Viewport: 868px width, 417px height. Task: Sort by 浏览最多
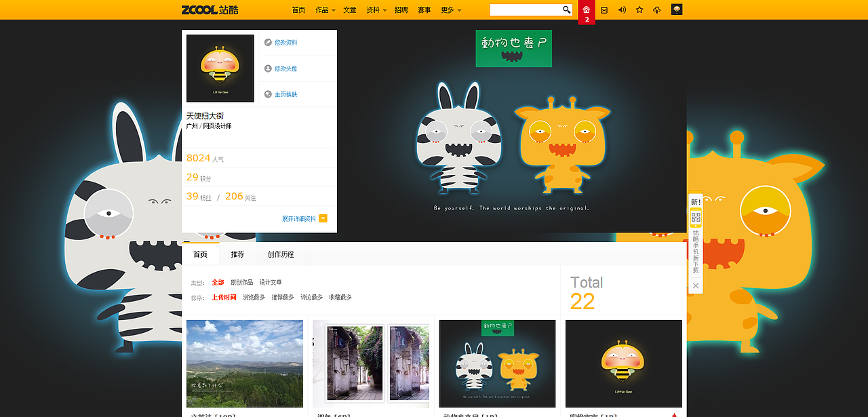coord(254,297)
